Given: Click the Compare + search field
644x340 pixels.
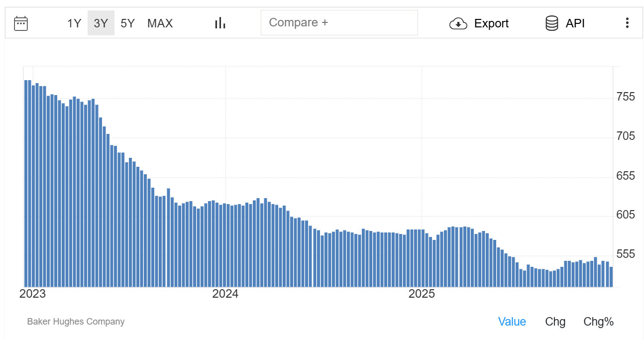Looking at the screenshot, I should (339, 23).
